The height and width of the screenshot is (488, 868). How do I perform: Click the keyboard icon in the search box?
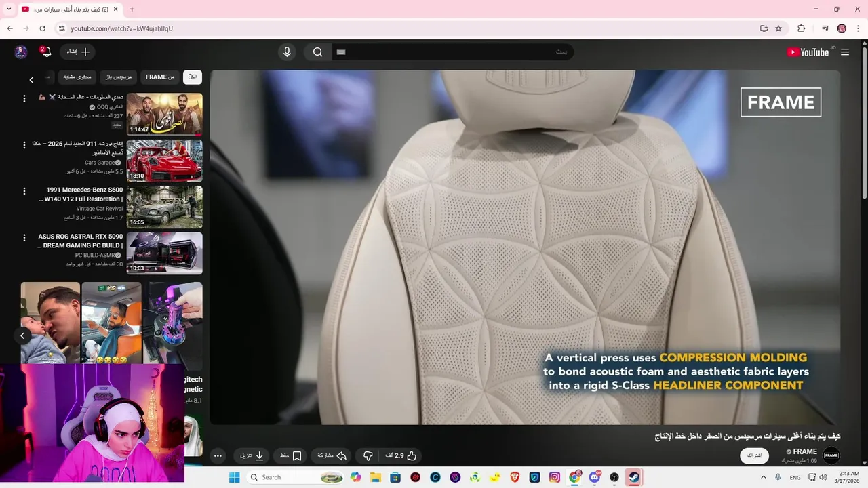[x=341, y=52]
